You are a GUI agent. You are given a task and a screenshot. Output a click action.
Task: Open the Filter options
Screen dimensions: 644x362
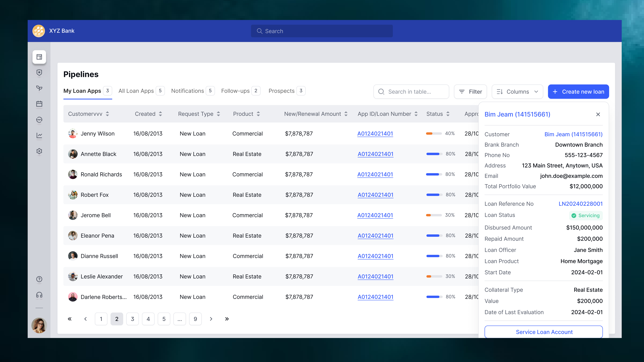(x=470, y=92)
